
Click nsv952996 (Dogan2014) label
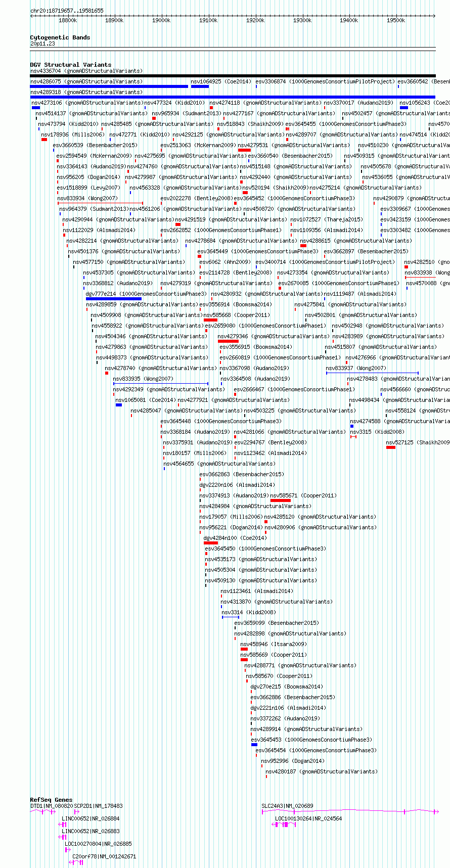coord(293,761)
